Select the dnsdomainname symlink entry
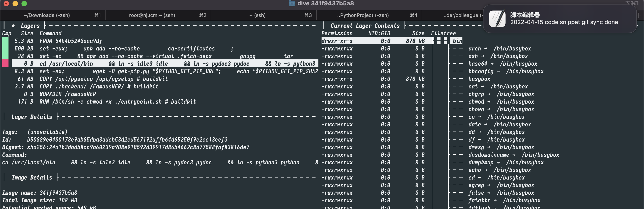The image size is (644, 209). pos(513,155)
